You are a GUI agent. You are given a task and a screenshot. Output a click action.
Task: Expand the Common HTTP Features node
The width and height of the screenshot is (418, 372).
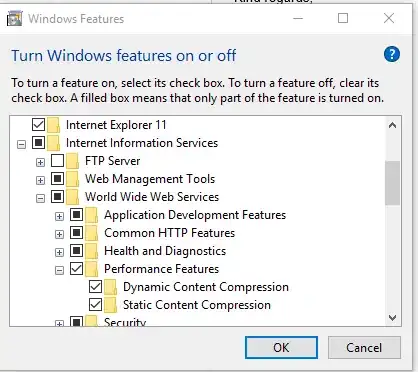(x=59, y=234)
